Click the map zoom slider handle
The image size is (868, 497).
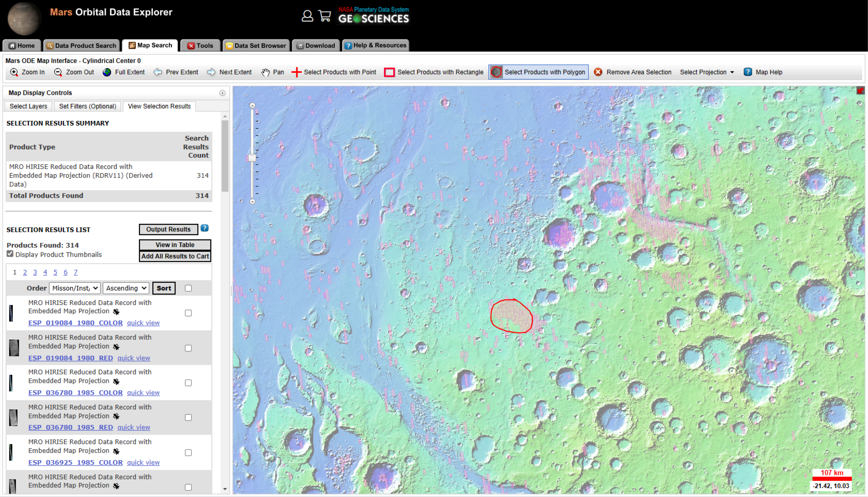pyautogui.click(x=252, y=158)
